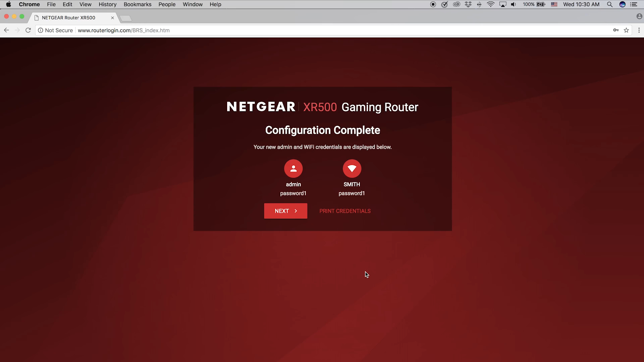644x362 pixels.
Task: Click the volume/sound icon in menu bar
Action: pyautogui.click(x=513, y=4)
